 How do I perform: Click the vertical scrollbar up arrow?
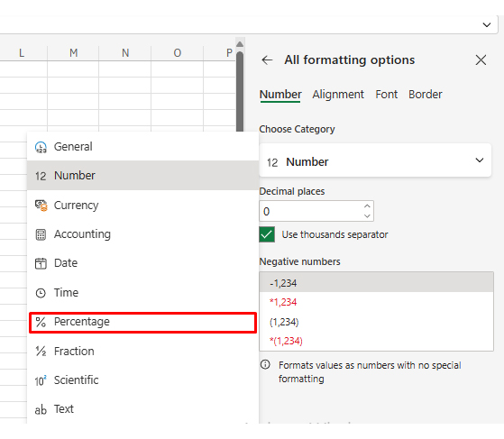240,43
